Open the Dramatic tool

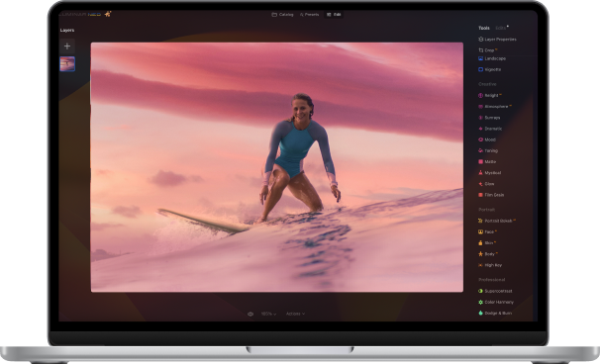click(490, 129)
